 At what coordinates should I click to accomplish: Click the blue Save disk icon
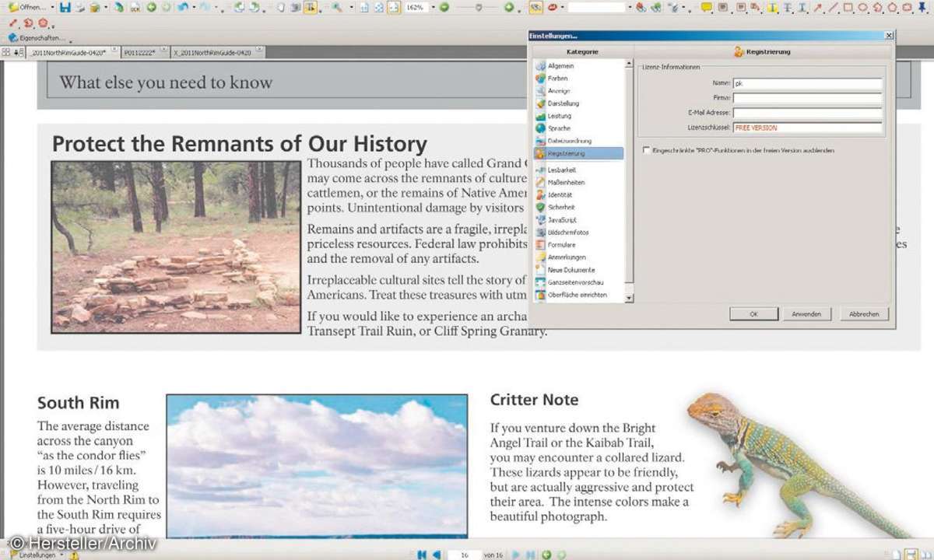pos(65,7)
